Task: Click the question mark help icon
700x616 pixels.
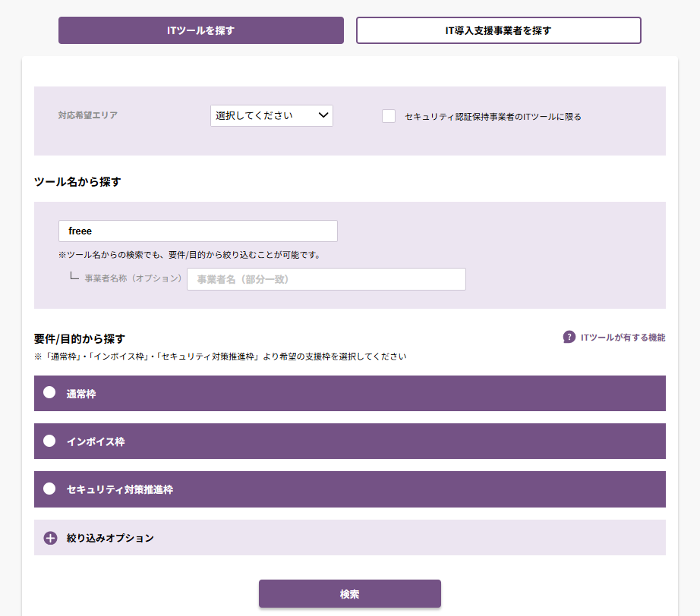Action: click(569, 337)
